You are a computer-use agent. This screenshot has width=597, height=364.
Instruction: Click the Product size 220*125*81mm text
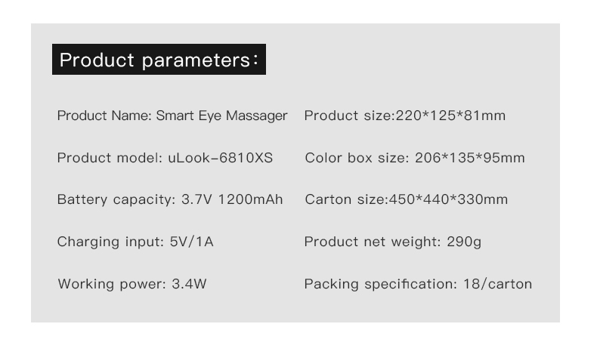point(405,116)
